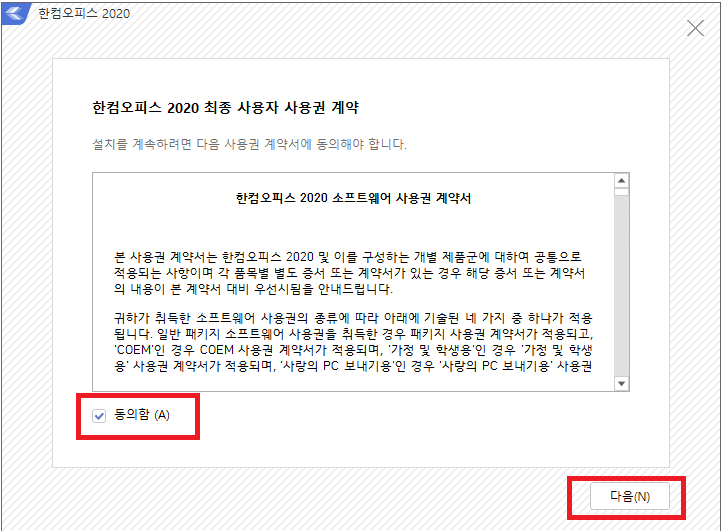Close the 한컴오피스 2020 installer window
Image resolution: width=722 pixels, height=531 pixels.
695,28
